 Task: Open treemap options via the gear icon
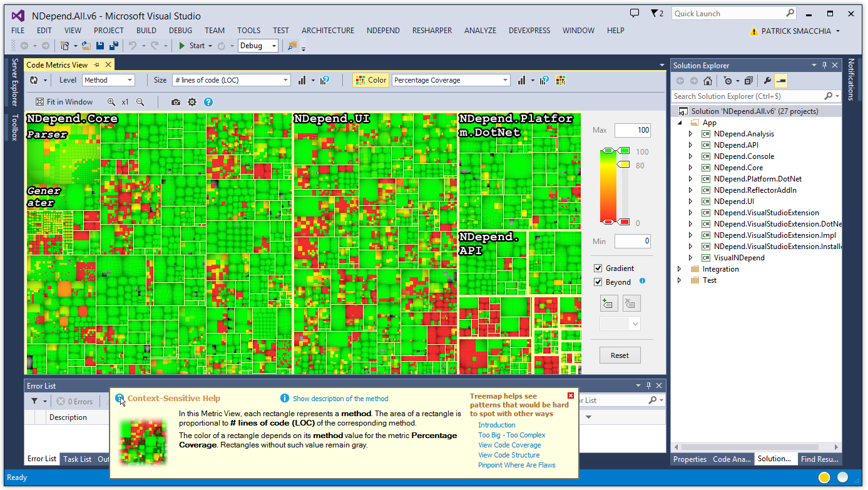pyautogui.click(x=192, y=101)
